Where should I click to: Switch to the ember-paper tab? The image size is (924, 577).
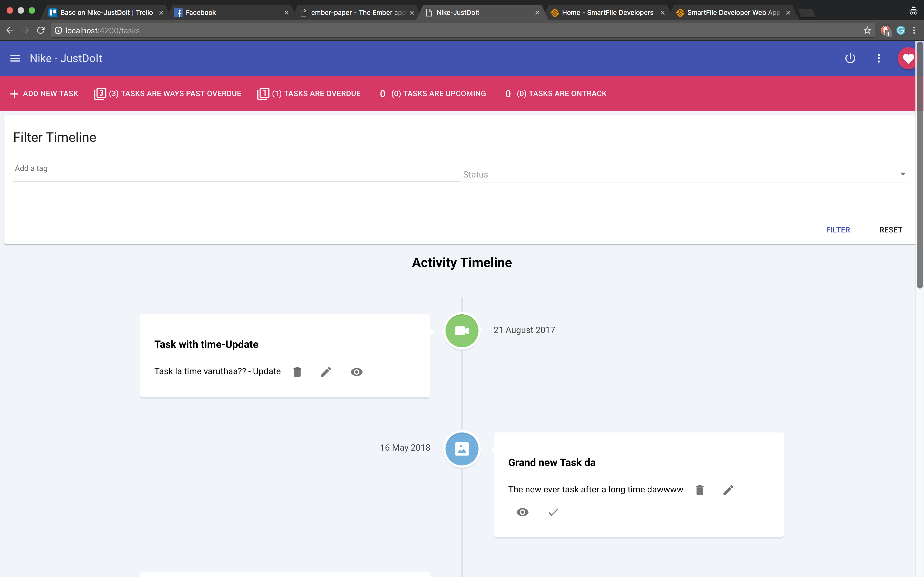(x=357, y=13)
